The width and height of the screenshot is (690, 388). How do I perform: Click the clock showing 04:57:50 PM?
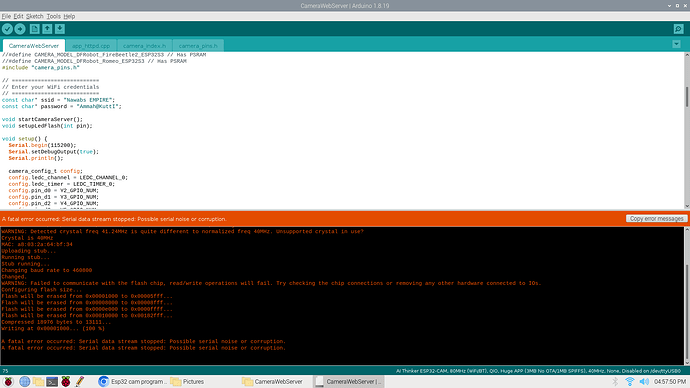[670, 381]
